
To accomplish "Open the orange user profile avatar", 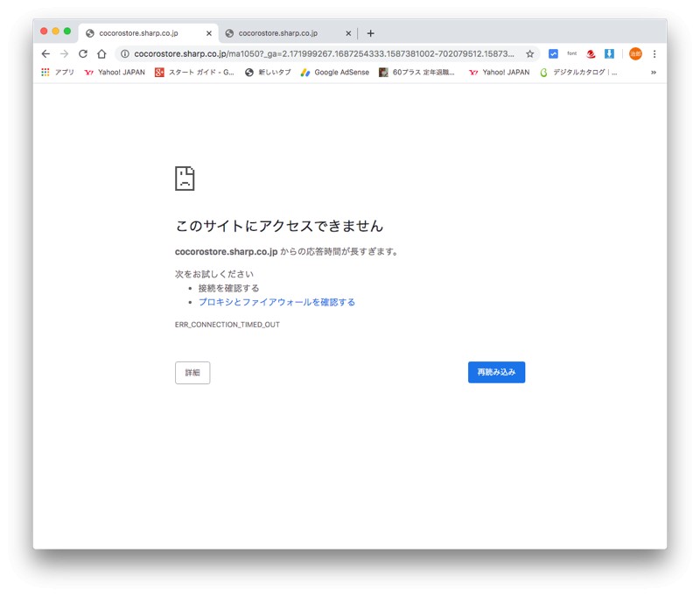I will 635,53.
